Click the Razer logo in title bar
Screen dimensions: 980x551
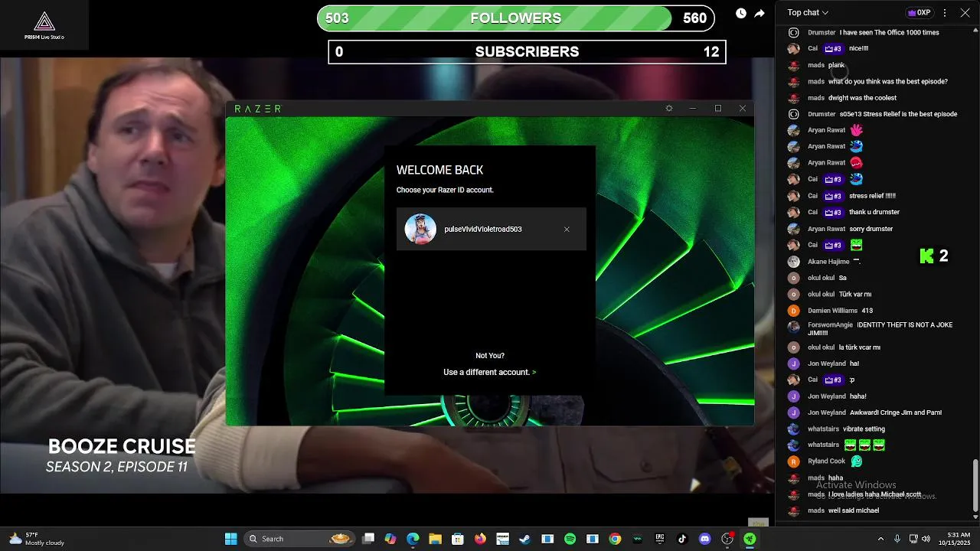[x=258, y=109]
